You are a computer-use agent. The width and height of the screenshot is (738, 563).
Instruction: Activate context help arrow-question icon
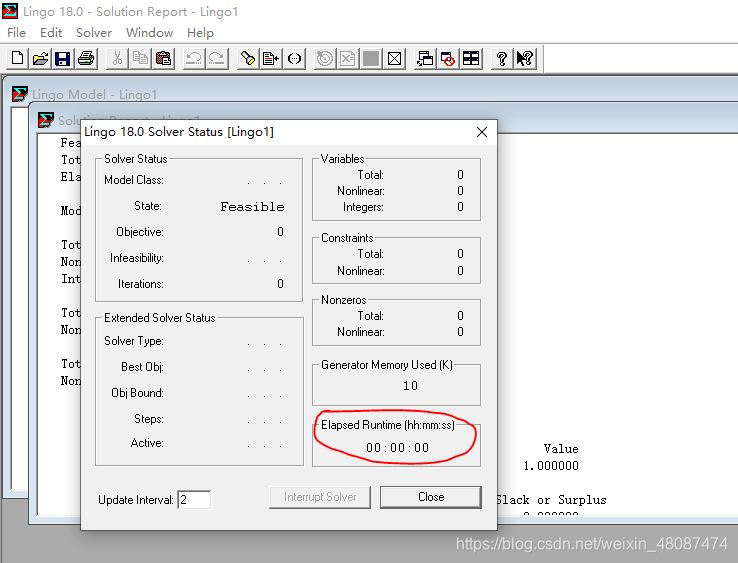point(525,58)
